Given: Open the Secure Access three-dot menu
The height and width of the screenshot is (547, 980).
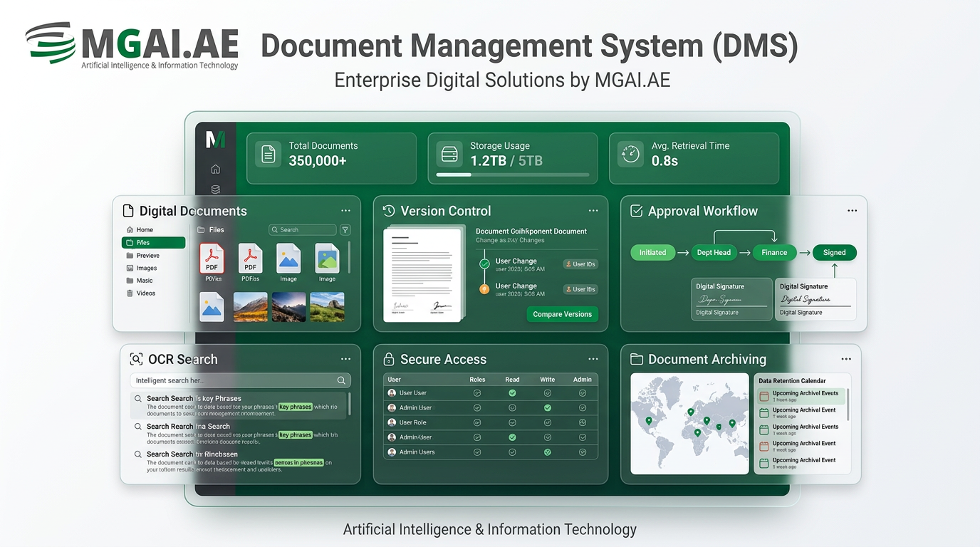Looking at the screenshot, I should (x=593, y=359).
